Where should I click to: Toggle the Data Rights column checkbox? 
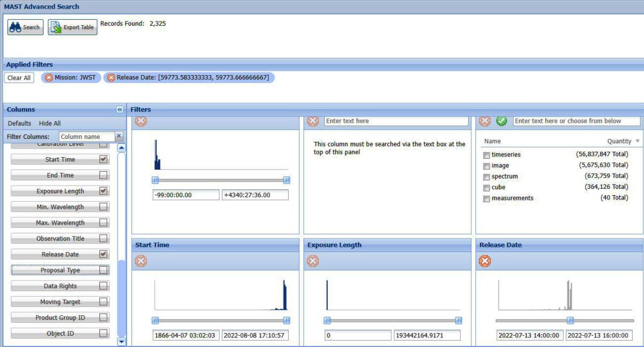[x=104, y=286]
